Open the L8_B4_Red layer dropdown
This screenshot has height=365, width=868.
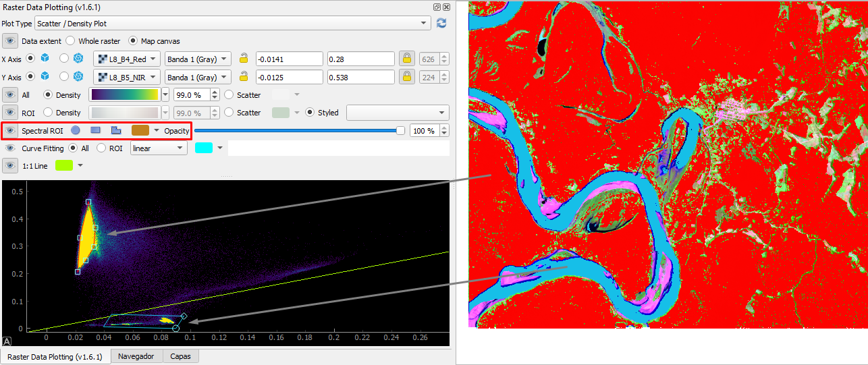point(127,59)
